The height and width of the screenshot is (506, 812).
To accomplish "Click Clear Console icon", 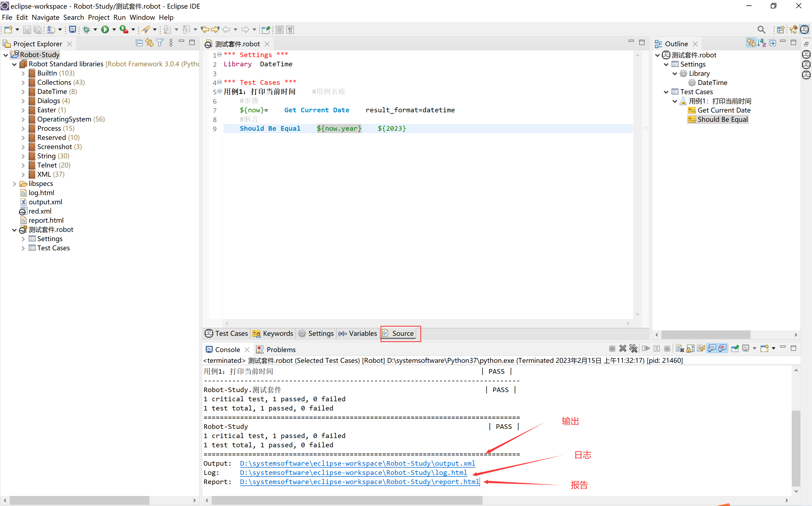I will click(x=679, y=348).
